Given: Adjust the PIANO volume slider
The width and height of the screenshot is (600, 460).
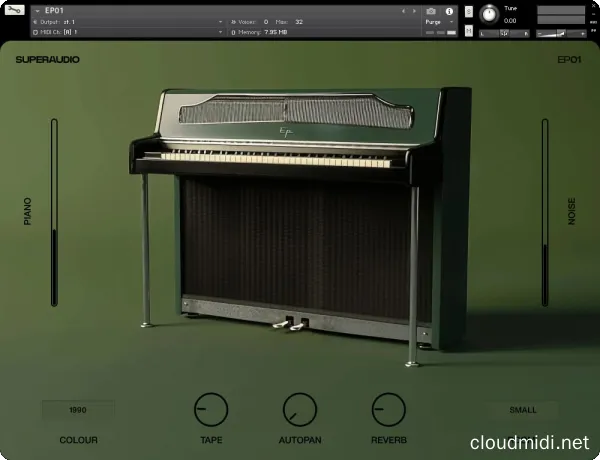Looking at the screenshot, I should [x=55, y=213].
